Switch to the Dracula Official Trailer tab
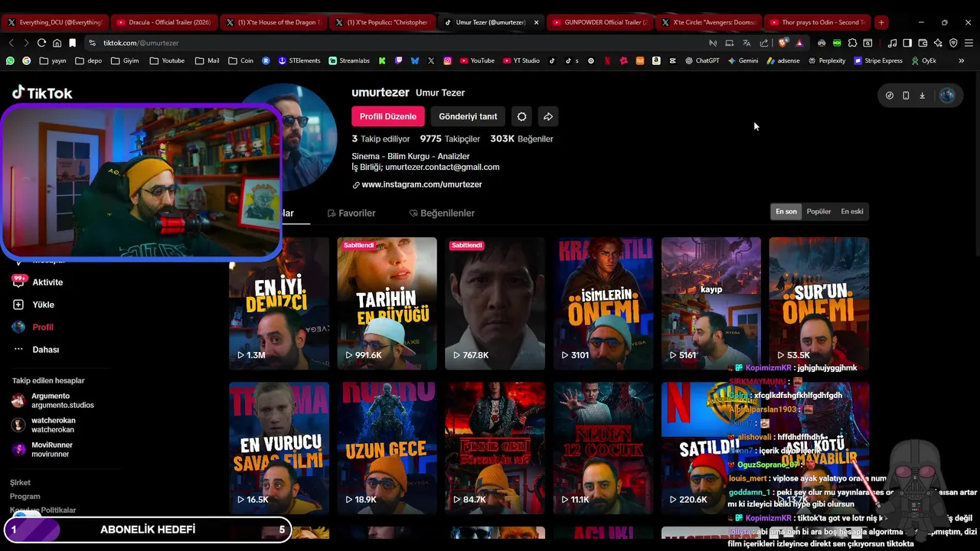 (163, 22)
